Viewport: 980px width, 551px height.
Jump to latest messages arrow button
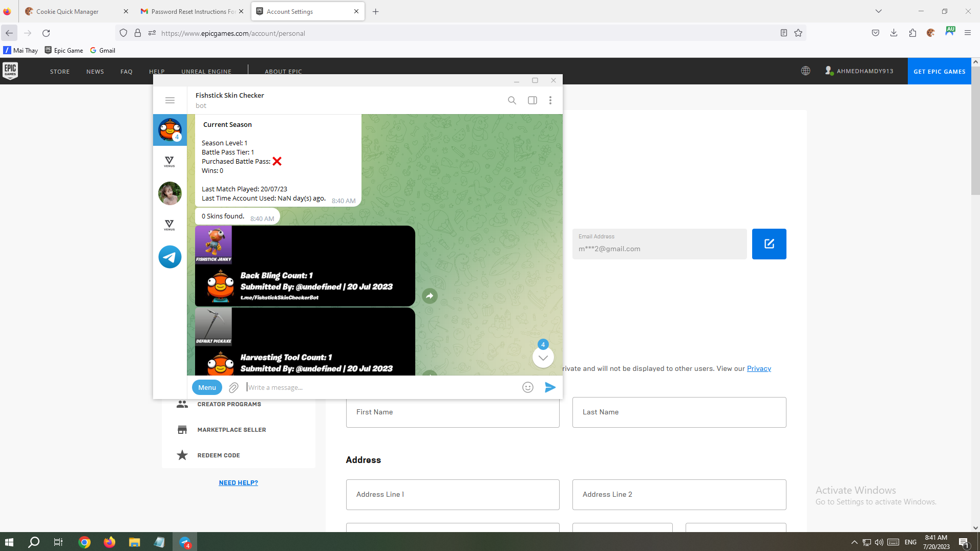[x=543, y=358]
